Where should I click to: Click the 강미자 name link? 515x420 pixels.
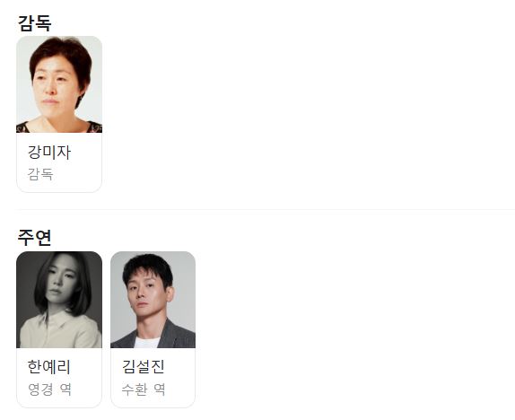(49, 153)
